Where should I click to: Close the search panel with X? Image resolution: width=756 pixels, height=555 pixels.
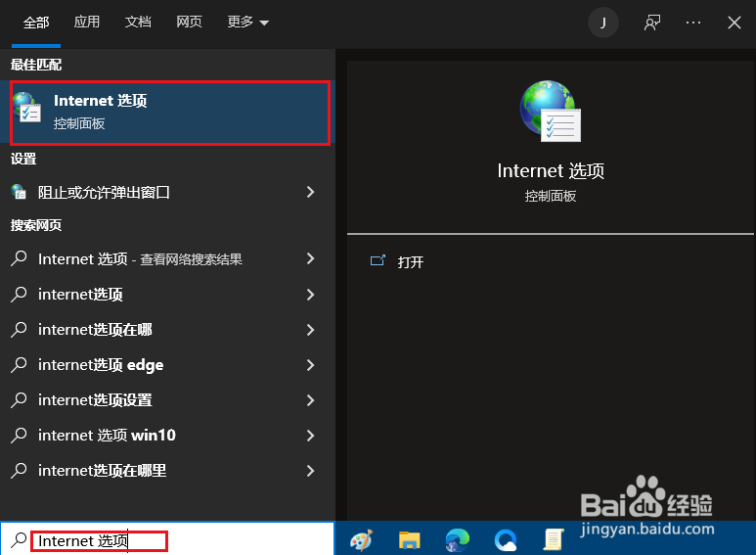(734, 23)
